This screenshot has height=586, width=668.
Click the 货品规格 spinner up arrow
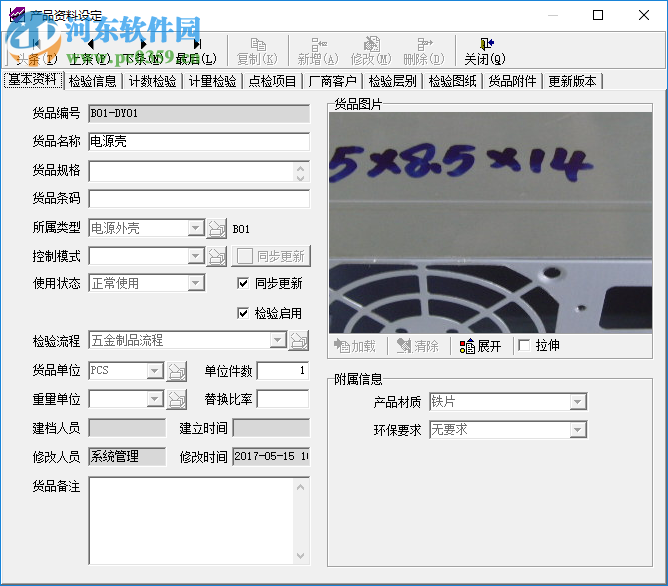point(301,167)
